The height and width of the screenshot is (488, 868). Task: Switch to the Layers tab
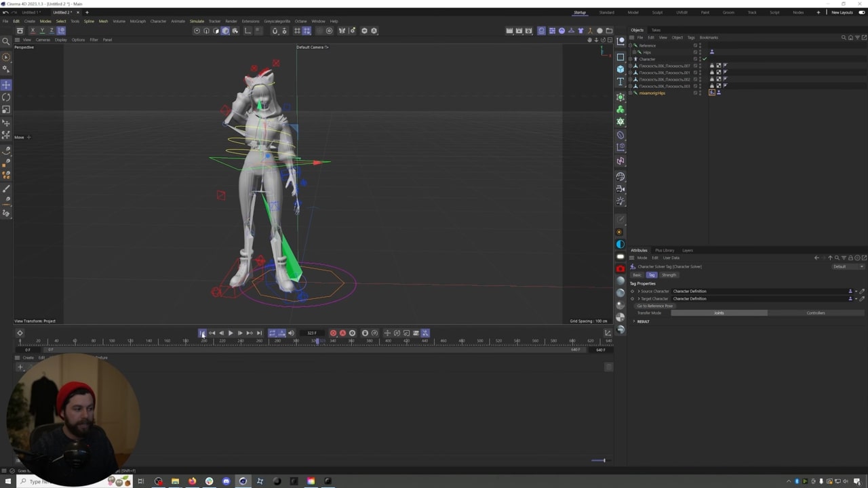pyautogui.click(x=688, y=251)
